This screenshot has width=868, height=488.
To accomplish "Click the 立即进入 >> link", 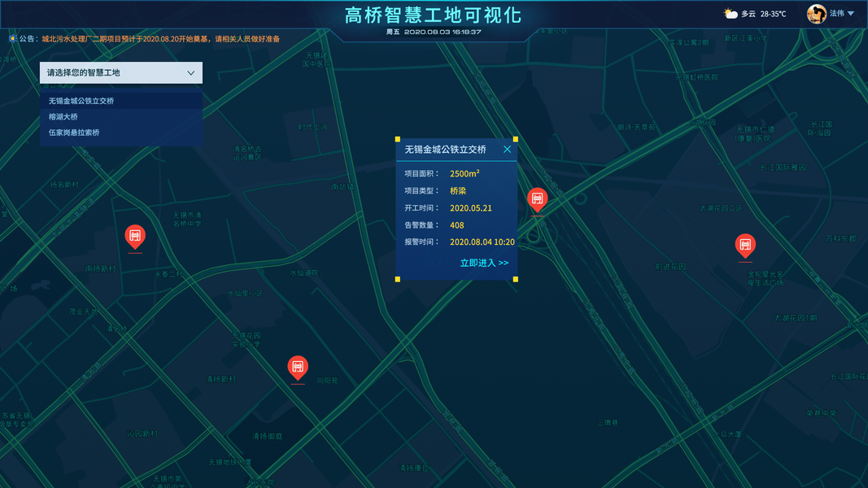I will pyautogui.click(x=484, y=263).
